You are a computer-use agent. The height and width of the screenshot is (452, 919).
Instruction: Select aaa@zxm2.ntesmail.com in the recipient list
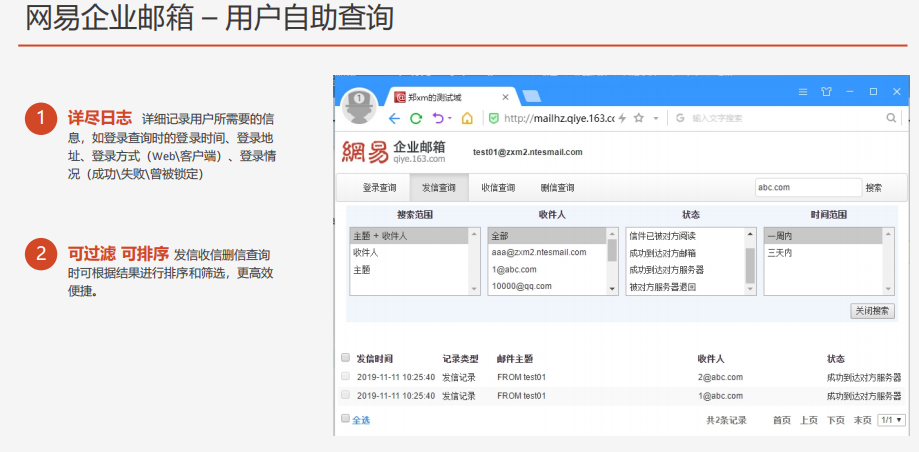coord(547,252)
